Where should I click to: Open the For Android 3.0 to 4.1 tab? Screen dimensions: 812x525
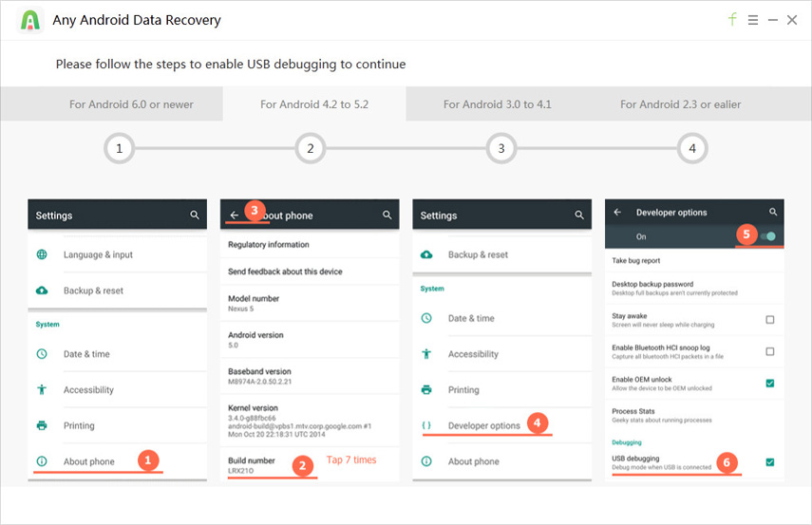[497, 104]
